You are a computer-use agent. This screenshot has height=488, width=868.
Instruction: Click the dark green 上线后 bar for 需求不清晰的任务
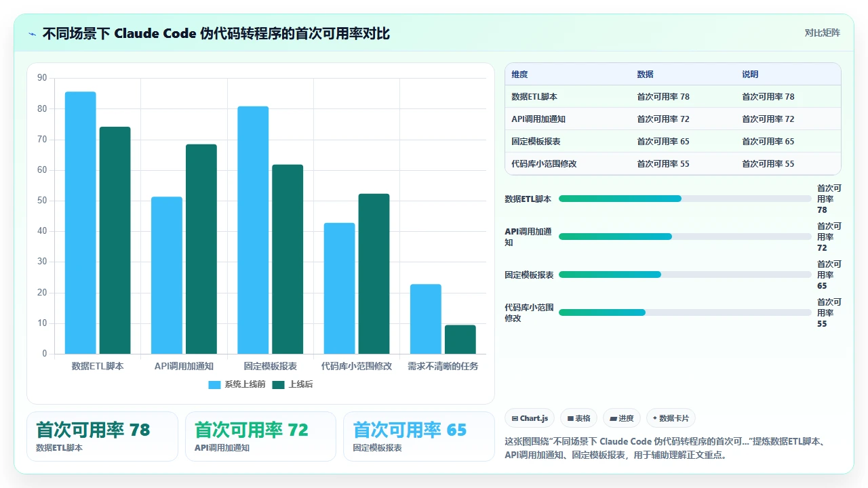point(460,340)
